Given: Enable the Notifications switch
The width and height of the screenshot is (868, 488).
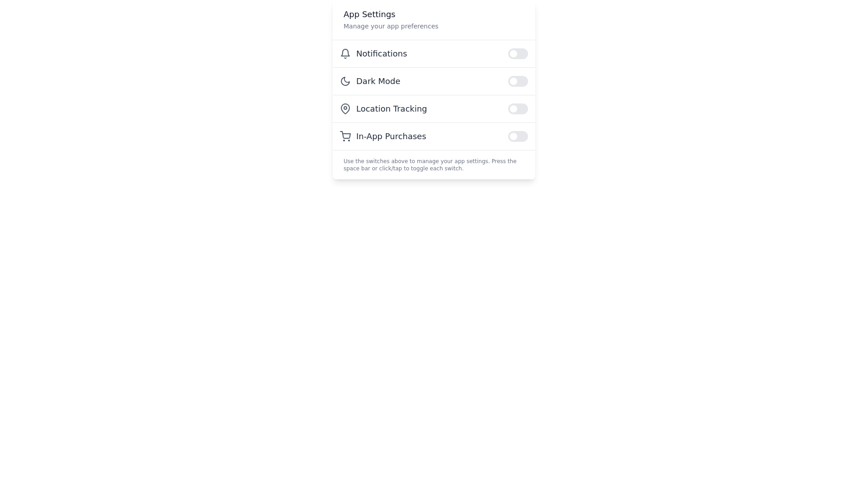Looking at the screenshot, I should pyautogui.click(x=518, y=54).
